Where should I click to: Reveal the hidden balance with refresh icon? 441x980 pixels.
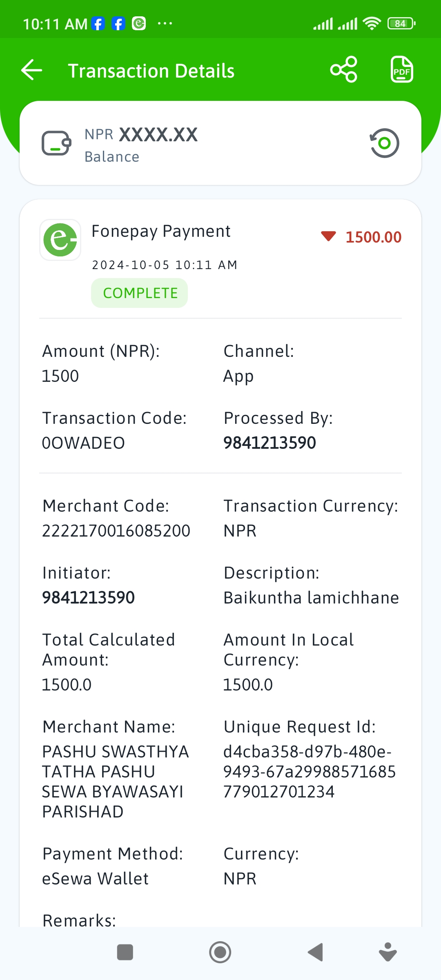tap(384, 143)
